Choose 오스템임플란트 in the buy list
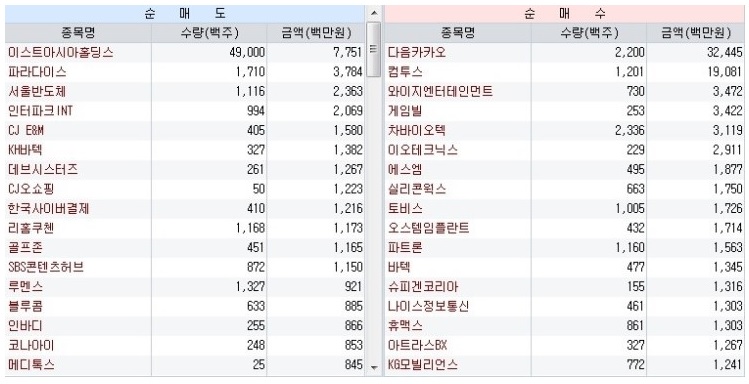The image size is (749, 384). point(428,228)
